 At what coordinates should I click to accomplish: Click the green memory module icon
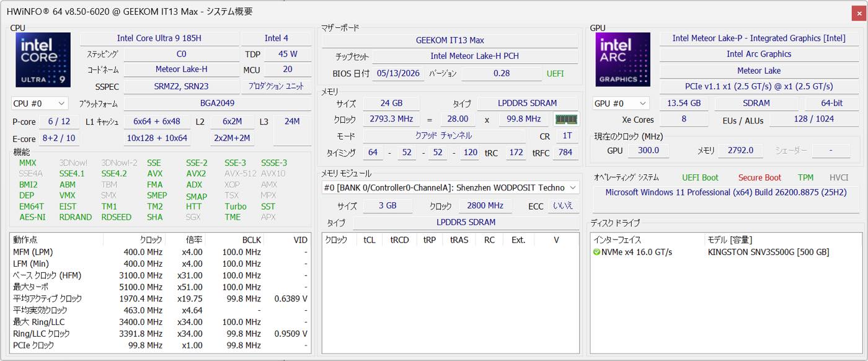[565, 119]
